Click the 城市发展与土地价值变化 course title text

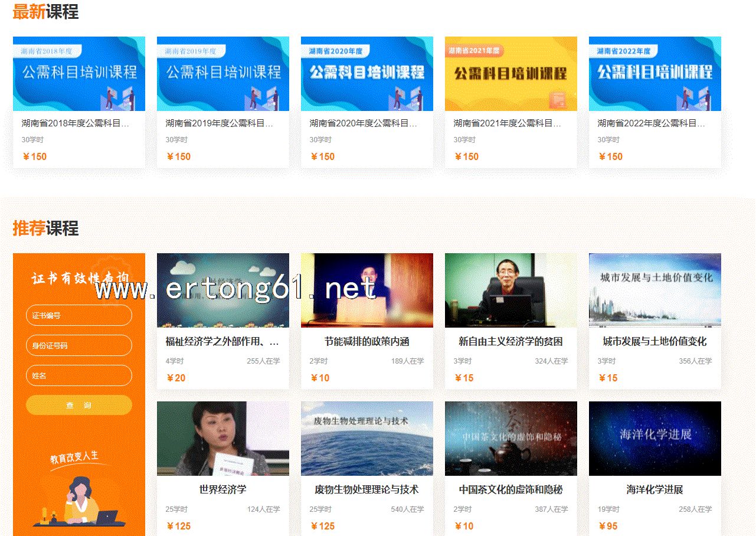coord(654,342)
